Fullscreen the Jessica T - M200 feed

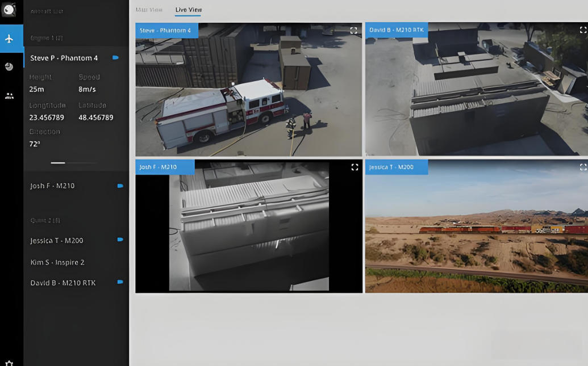click(583, 167)
